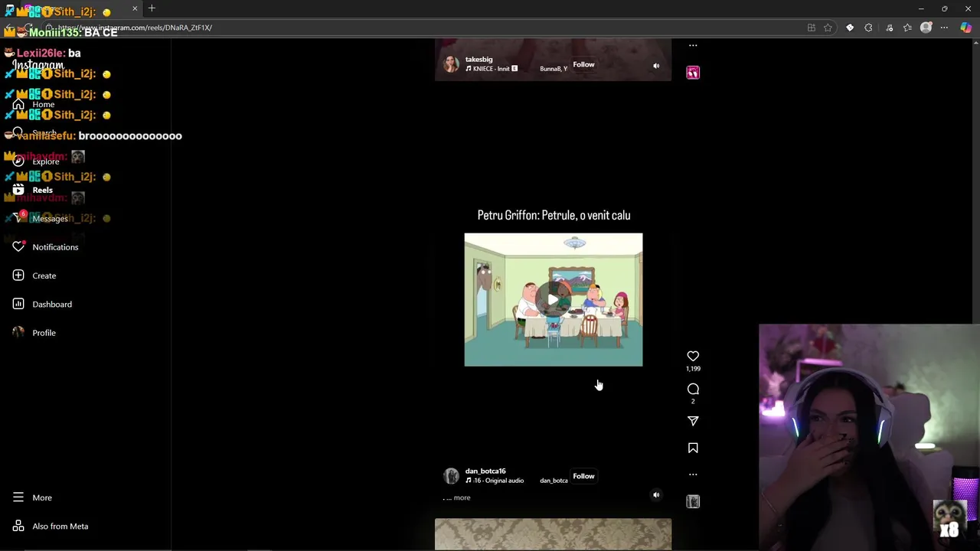Click the dan_botca tagged user text
Viewport: 980px width, 551px height.
click(554, 481)
